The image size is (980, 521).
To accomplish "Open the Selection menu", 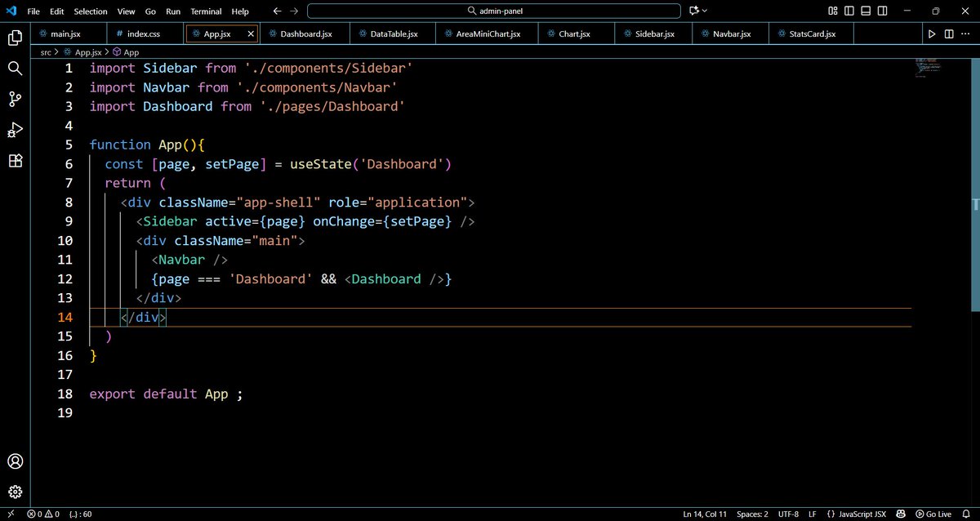I will pyautogui.click(x=91, y=11).
